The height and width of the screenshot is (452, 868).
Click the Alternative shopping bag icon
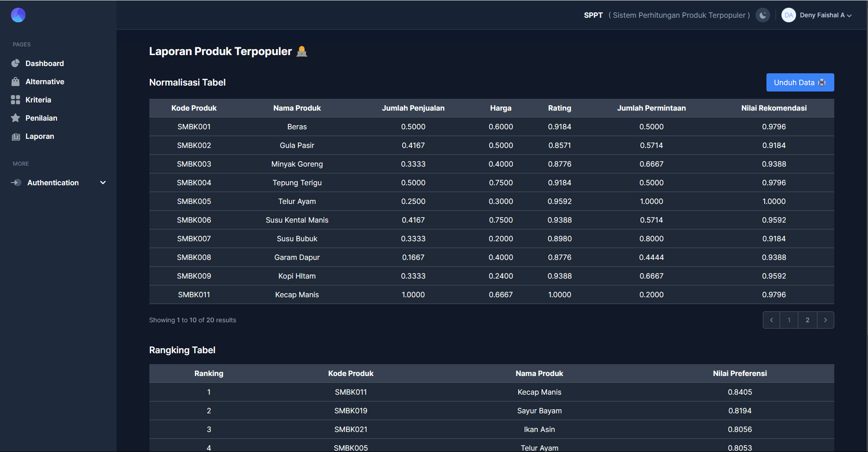click(15, 81)
